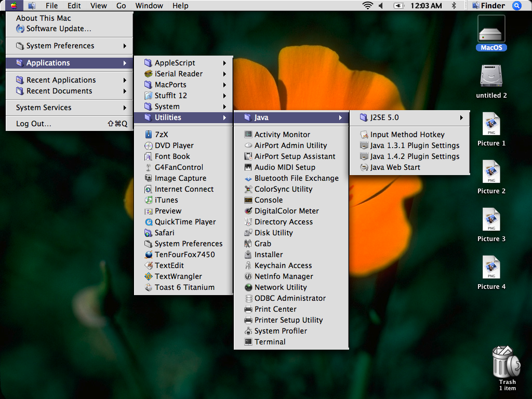The height and width of the screenshot is (399, 532).
Task: Launch Safari from the menu
Action: click(x=183, y=232)
